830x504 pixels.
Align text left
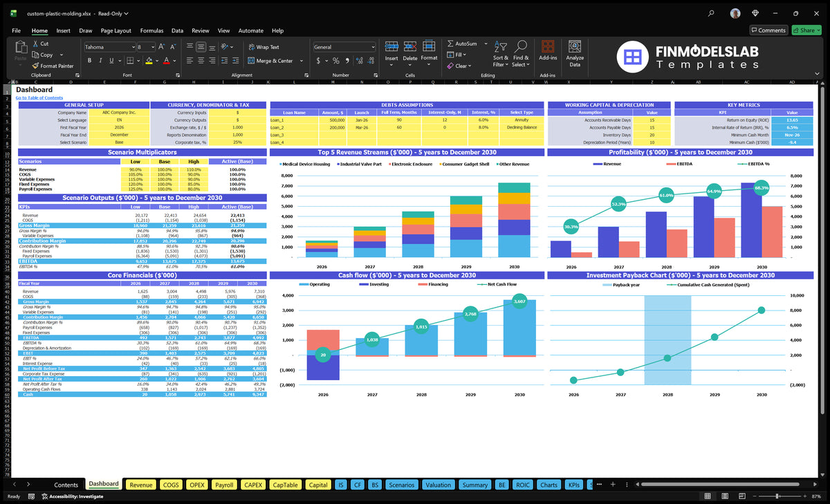[x=190, y=61]
